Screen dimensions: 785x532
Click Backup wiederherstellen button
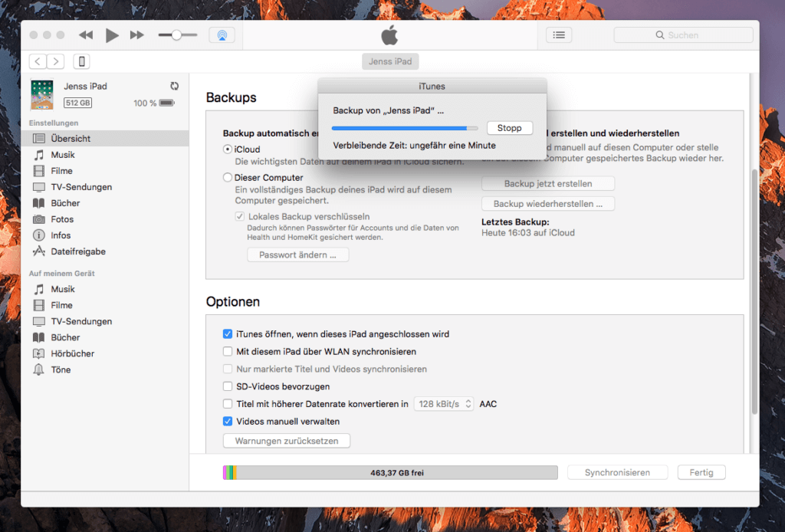click(548, 204)
